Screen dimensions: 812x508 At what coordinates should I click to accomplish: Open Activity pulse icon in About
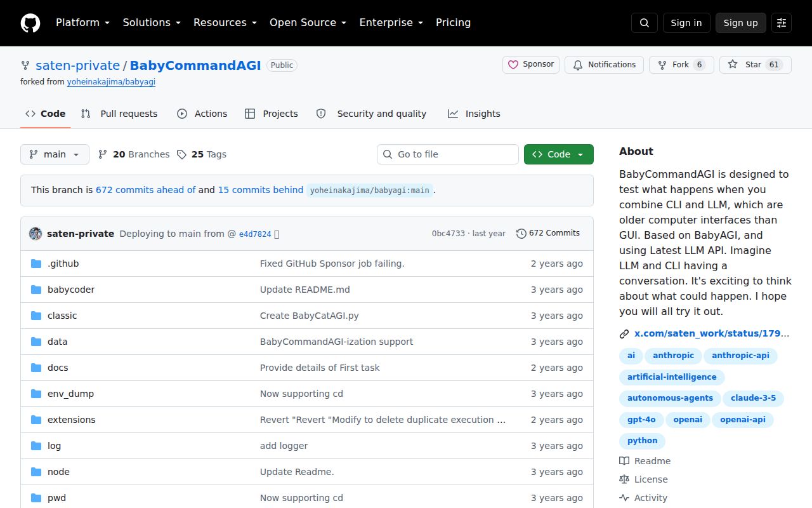(x=624, y=498)
